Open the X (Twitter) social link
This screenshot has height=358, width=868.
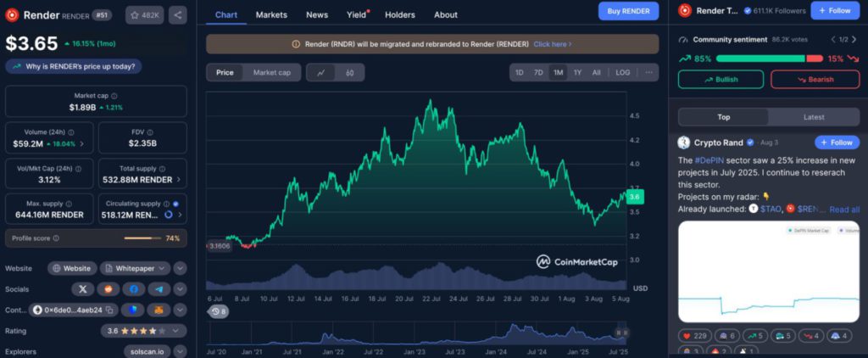tap(83, 289)
